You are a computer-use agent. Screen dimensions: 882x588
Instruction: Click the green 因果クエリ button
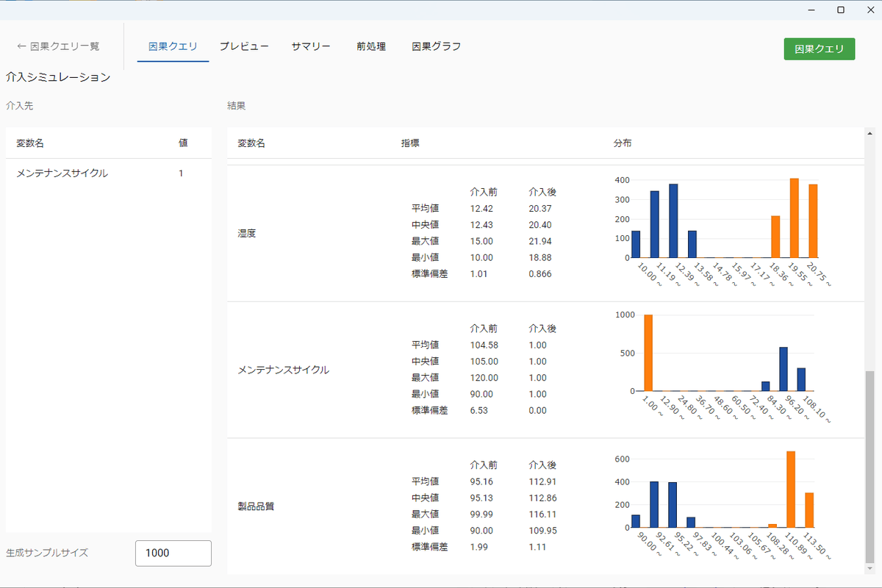(820, 49)
